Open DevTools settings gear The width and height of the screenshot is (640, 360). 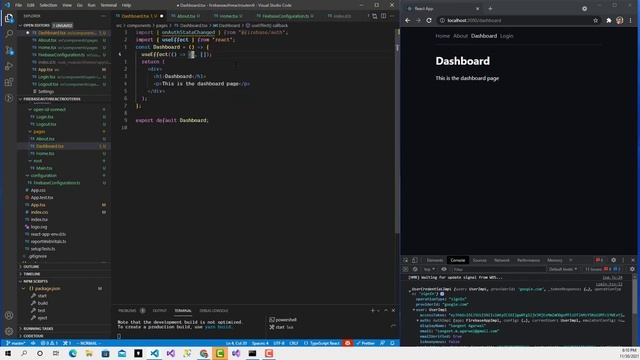(613, 260)
